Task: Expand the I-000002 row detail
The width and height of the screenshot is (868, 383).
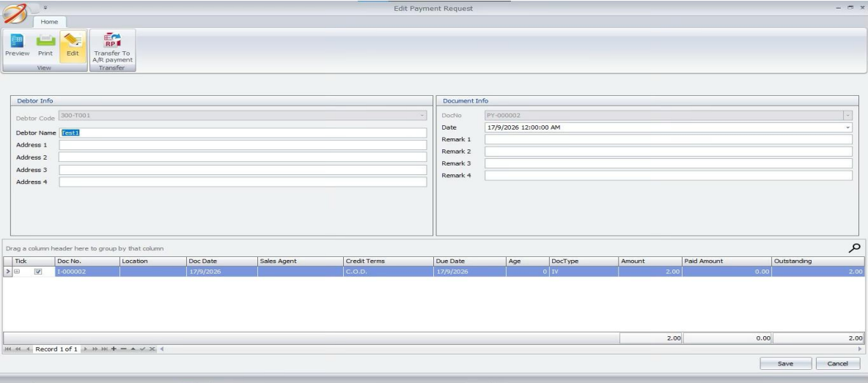Action: coord(17,272)
